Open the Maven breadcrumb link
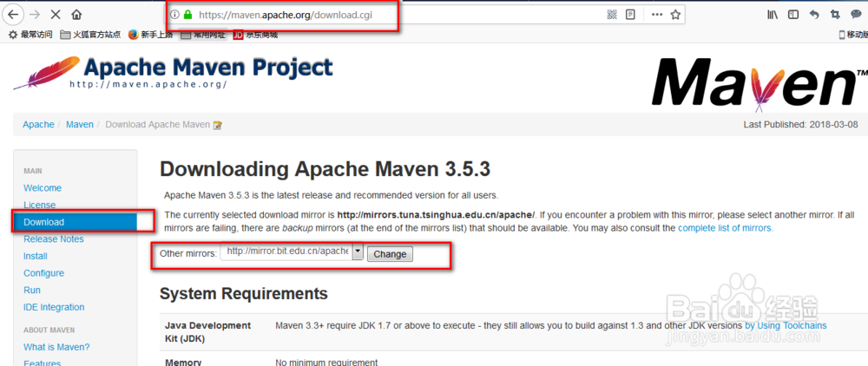The image size is (868, 366). [80, 124]
